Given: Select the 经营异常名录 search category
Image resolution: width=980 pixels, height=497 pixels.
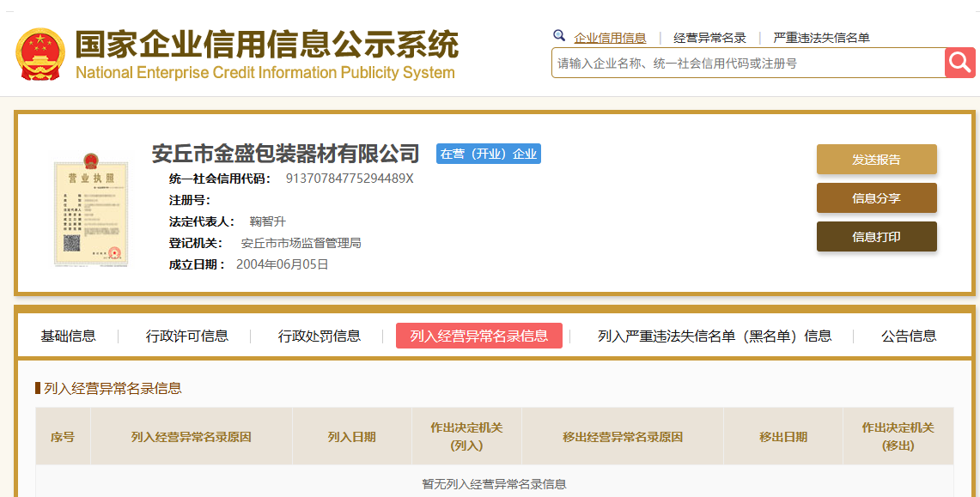Looking at the screenshot, I should (x=710, y=38).
